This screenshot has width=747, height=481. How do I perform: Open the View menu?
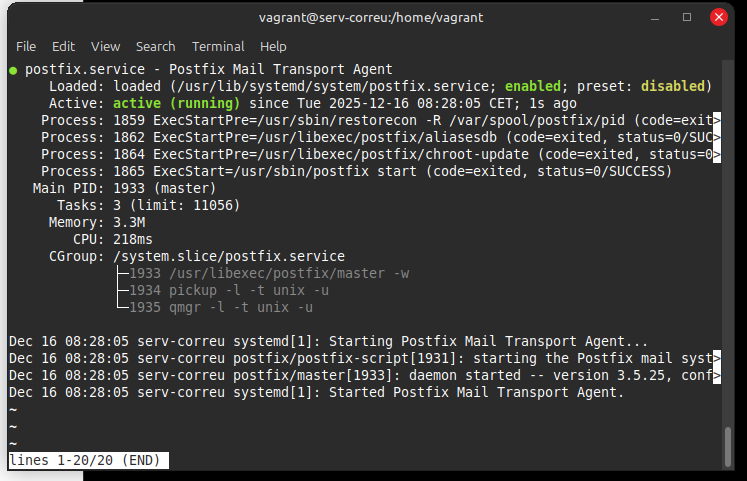click(105, 46)
